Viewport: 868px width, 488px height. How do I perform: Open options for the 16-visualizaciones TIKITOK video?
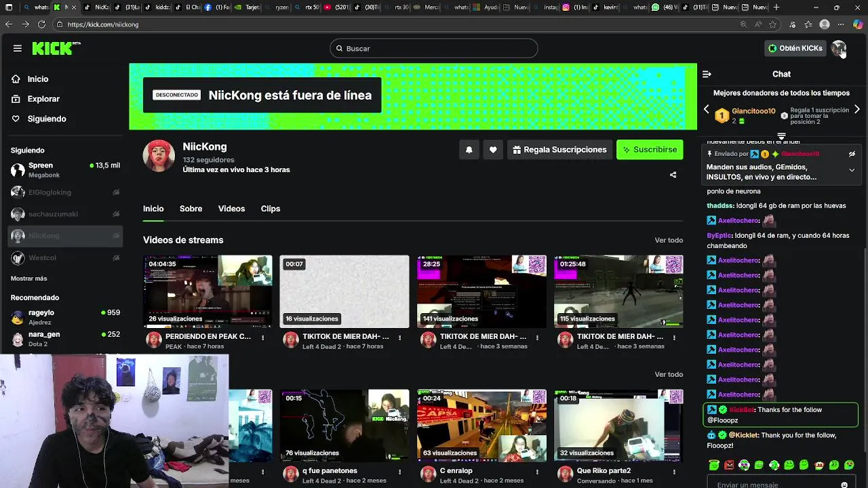[x=400, y=338]
